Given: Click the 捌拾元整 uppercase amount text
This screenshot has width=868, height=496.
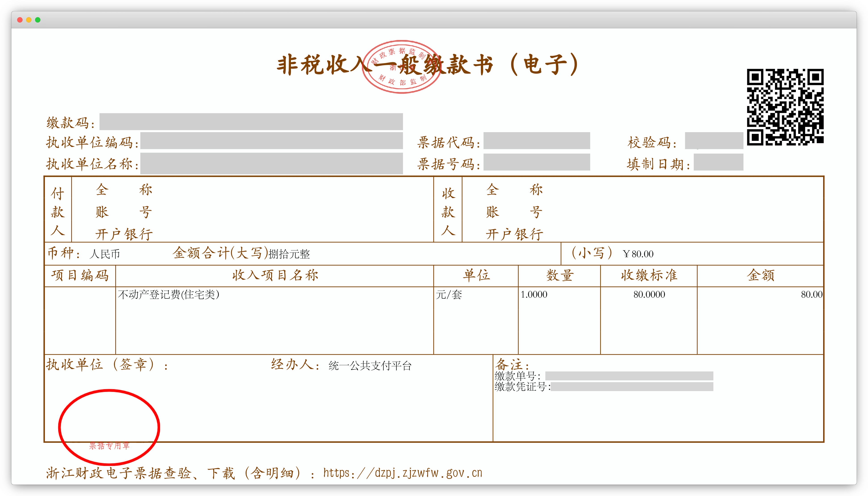Looking at the screenshot, I should coord(289,254).
